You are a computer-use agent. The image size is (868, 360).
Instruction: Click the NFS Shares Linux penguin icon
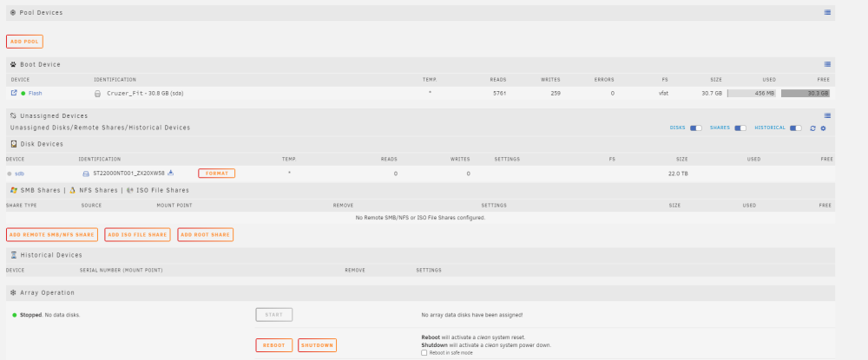coord(72,190)
